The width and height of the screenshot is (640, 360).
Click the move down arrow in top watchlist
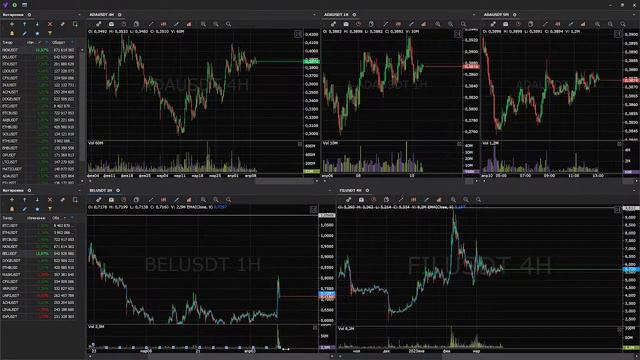pos(37,24)
